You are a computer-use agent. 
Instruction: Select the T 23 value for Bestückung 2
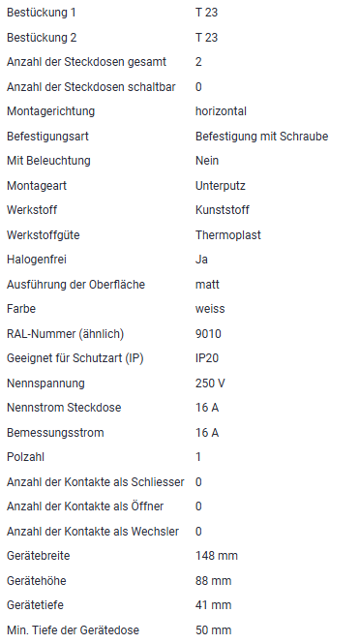pyautogui.click(x=206, y=38)
